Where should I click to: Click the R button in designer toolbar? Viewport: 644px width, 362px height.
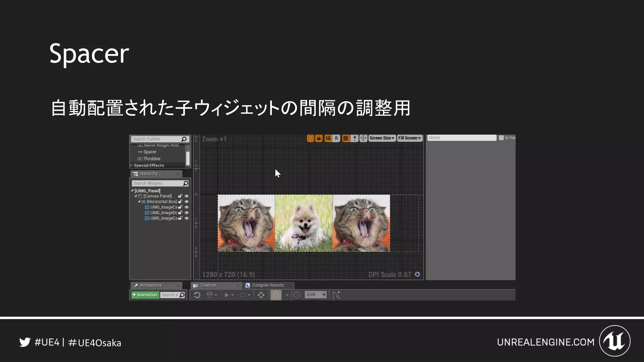(x=336, y=138)
